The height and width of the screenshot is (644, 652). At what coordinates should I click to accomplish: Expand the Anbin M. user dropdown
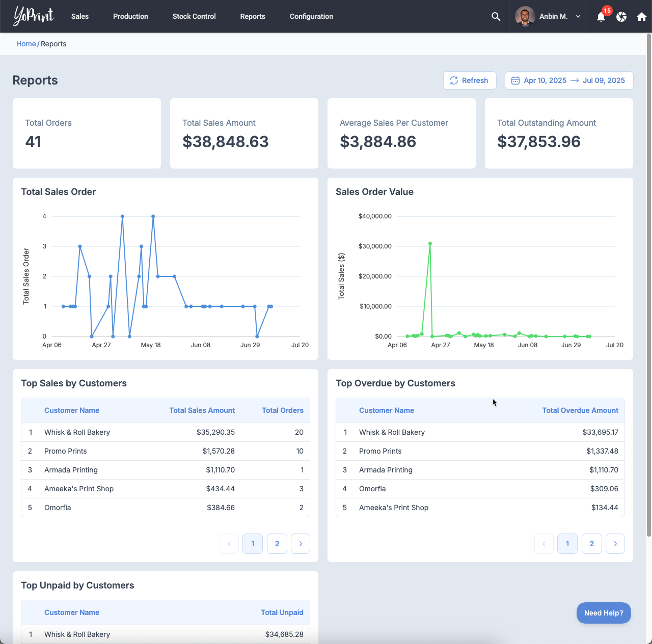pyautogui.click(x=578, y=16)
